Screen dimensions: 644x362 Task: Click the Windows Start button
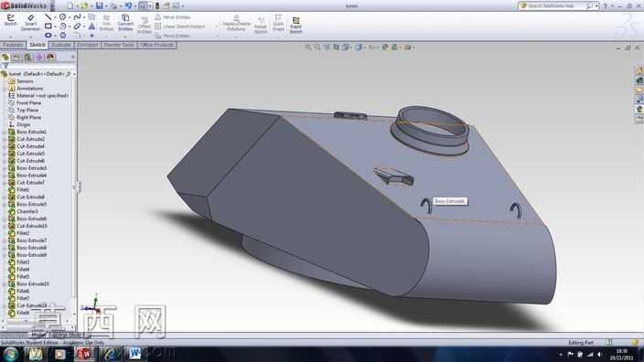point(10,354)
